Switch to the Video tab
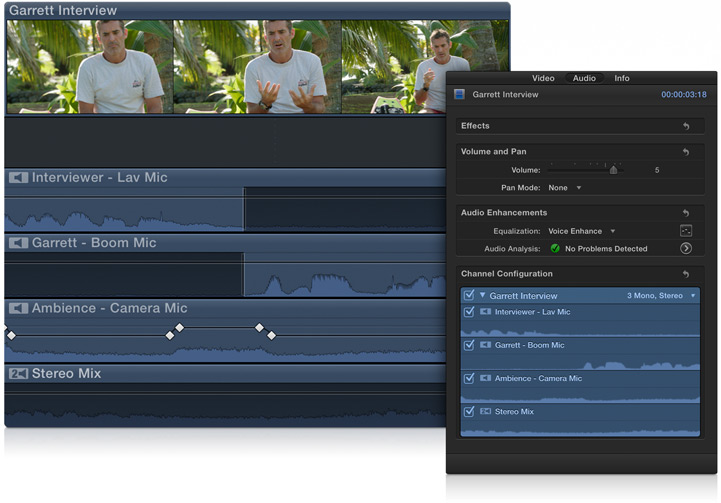 tap(543, 78)
